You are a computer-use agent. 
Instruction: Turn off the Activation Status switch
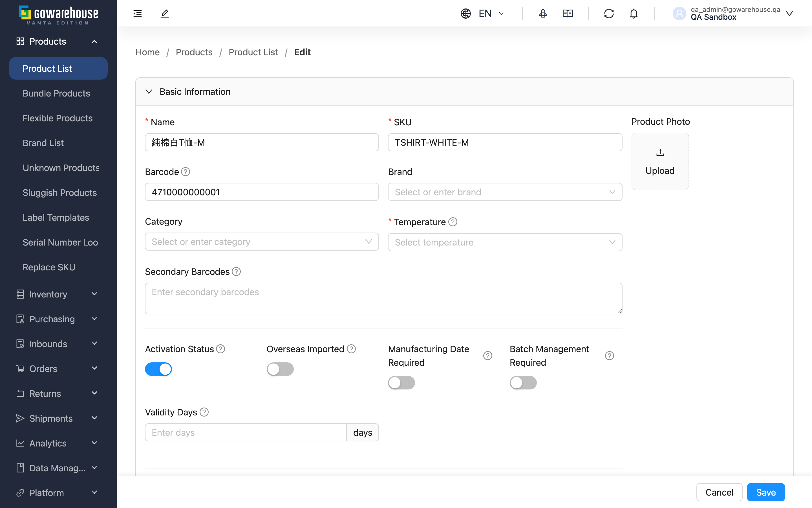pos(158,369)
